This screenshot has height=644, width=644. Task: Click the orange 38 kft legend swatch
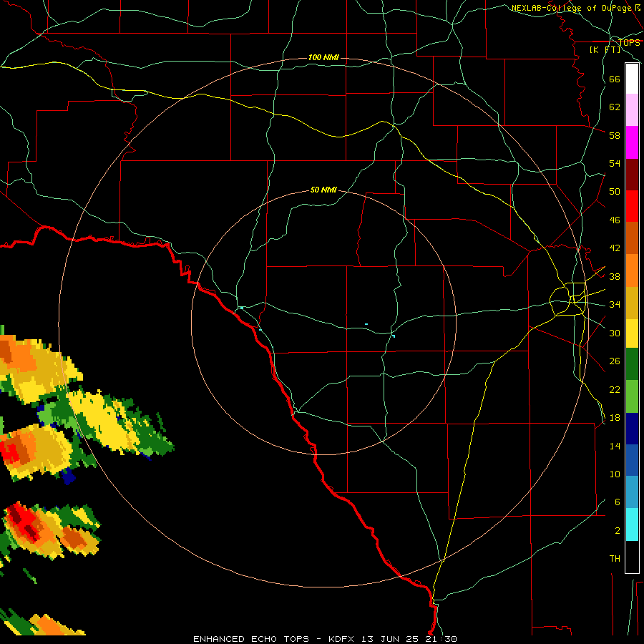click(x=632, y=270)
